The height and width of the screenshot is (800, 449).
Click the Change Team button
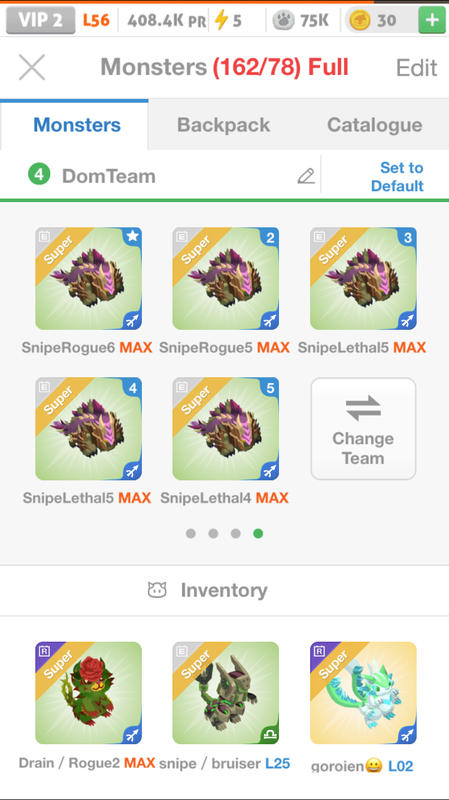pyautogui.click(x=363, y=429)
